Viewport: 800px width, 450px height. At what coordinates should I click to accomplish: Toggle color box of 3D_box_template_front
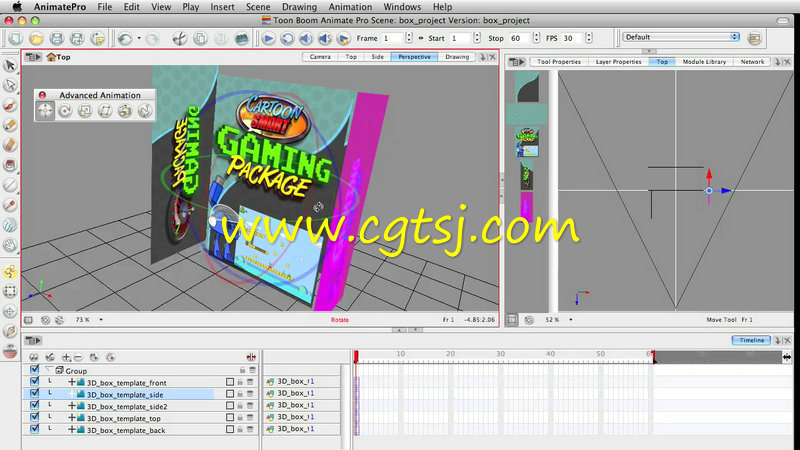[230, 382]
